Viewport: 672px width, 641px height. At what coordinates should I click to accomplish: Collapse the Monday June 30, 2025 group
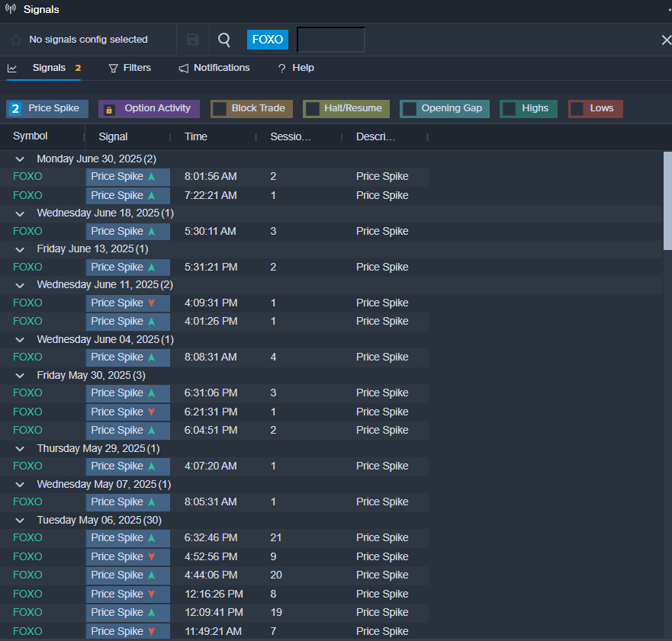click(20, 159)
